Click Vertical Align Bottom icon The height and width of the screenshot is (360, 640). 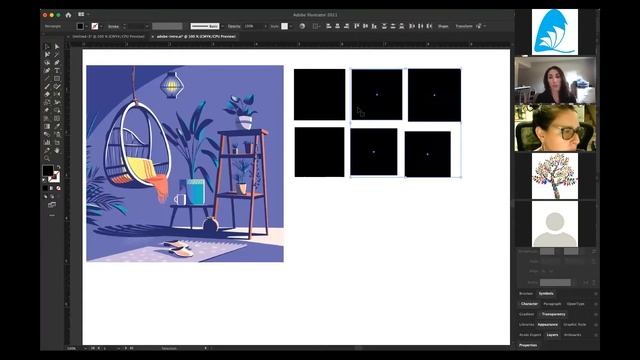coord(374,26)
